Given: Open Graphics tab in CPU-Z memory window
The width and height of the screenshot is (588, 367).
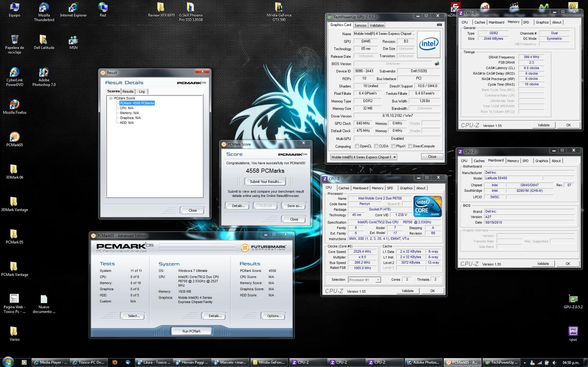Looking at the screenshot, I should pos(542,22).
